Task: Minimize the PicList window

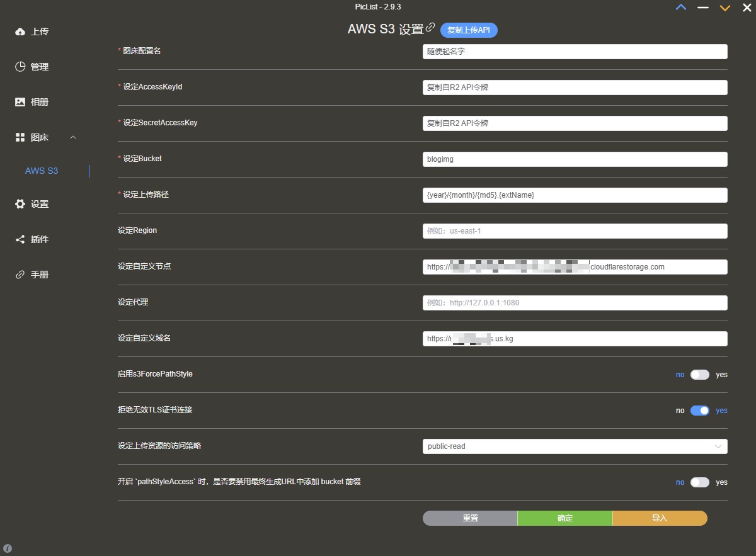Action: pyautogui.click(x=703, y=8)
